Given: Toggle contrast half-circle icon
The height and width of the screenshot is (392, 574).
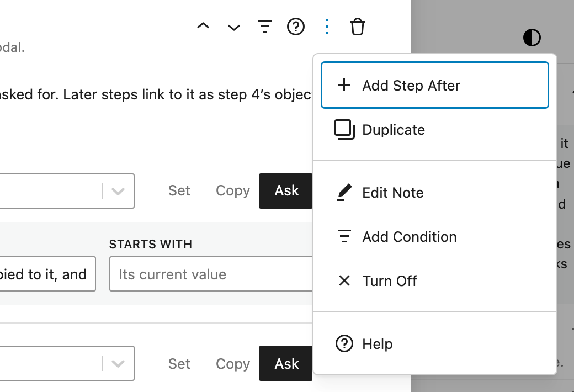Looking at the screenshot, I should [x=532, y=38].
